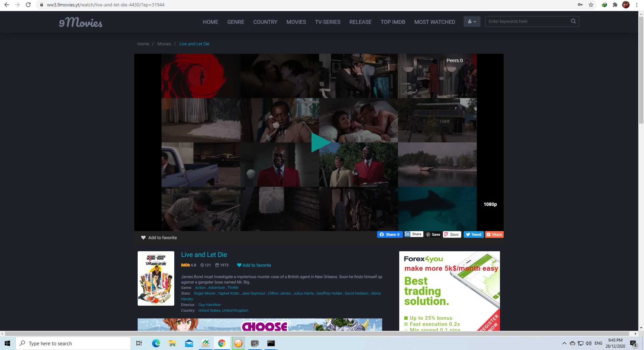Click the browser forward arrow
Viewport: 644px width, 350px height.
17,5
